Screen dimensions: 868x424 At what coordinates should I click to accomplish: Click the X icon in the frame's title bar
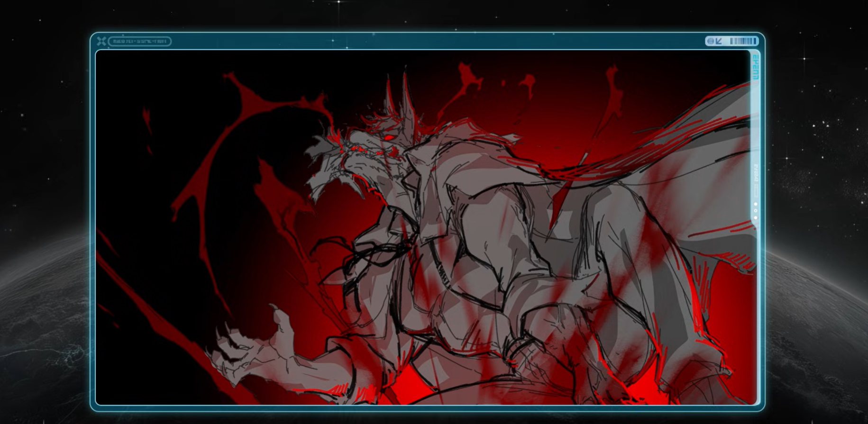pos(101,41)
